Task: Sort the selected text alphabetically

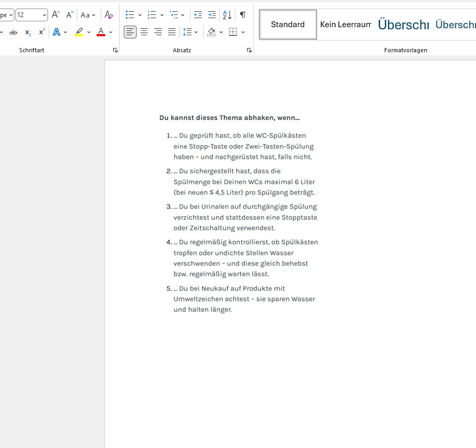Action: click(x=227, y=14)
